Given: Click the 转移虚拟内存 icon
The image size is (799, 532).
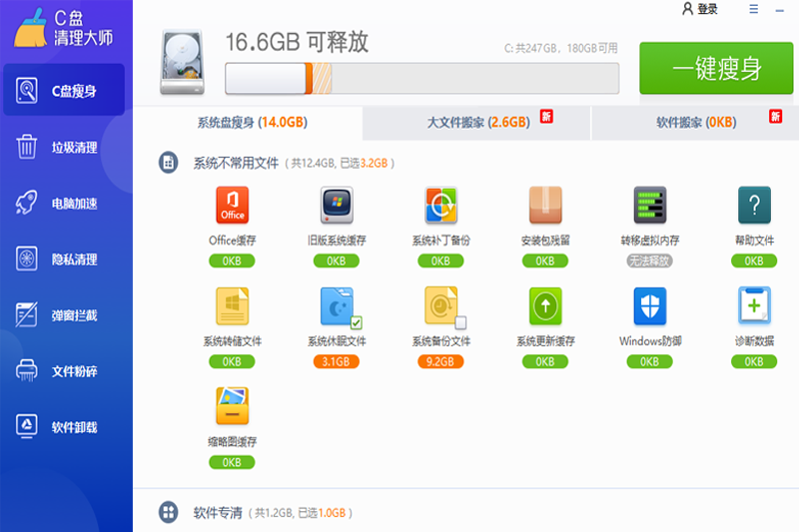Looking at the screenshot, I should [x=649, y=206].
